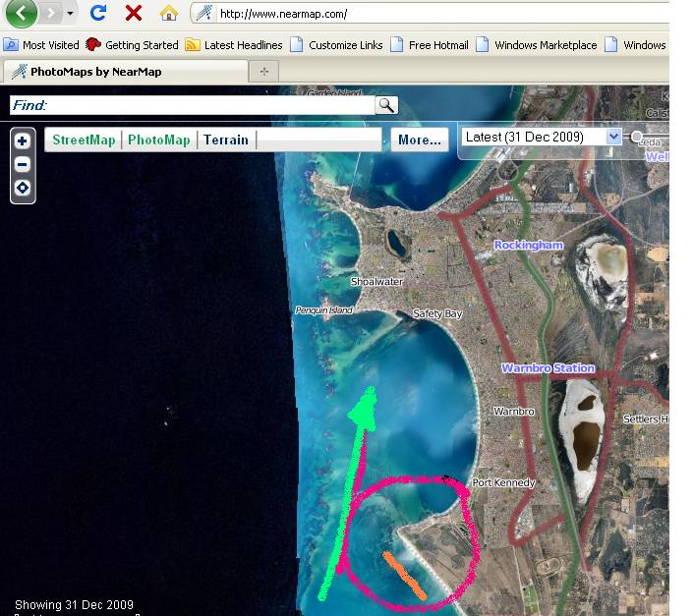Select the PhotoMaps by NearMap tab
Image resolution: width=693 pixels, height=616 pixels.
click(96, 72)
